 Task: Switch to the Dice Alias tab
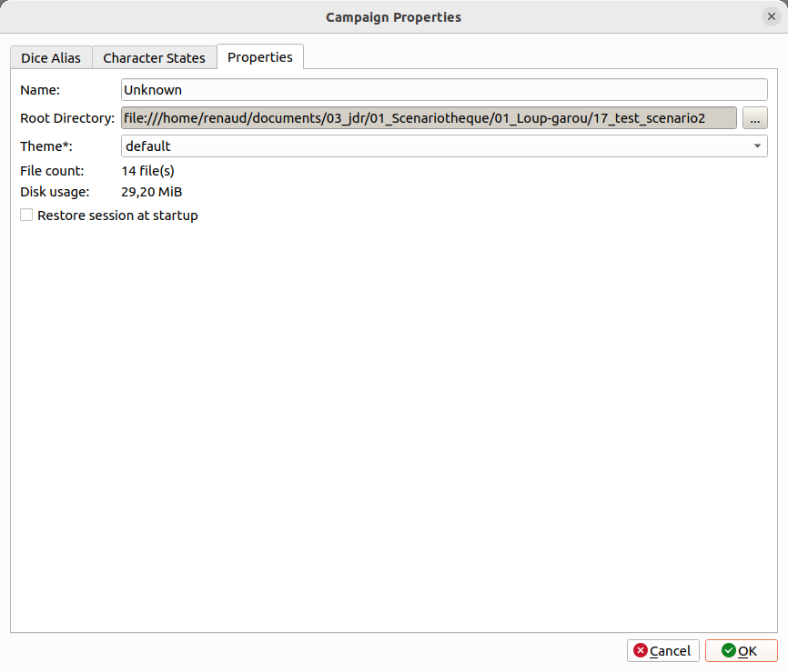[x=51, y=57]
